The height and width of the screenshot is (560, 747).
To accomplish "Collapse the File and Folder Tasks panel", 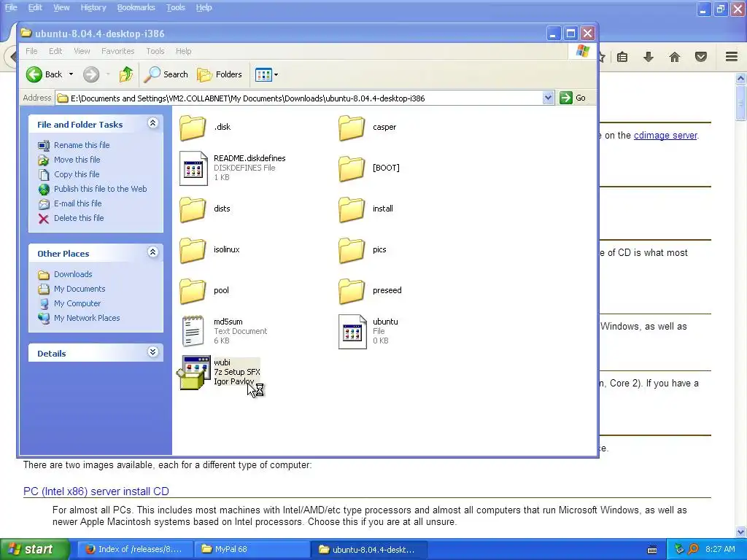I will (152, 123).
